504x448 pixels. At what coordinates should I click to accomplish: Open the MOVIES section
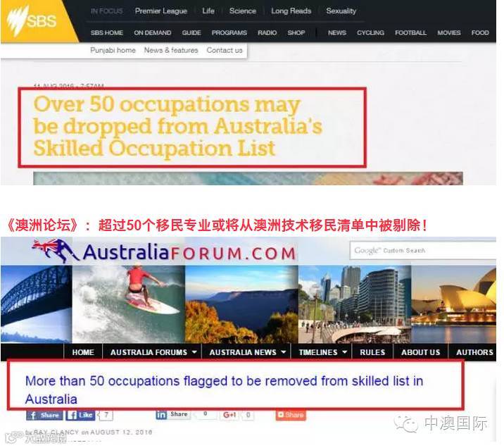pyautogui.click(x=448, y=33)
